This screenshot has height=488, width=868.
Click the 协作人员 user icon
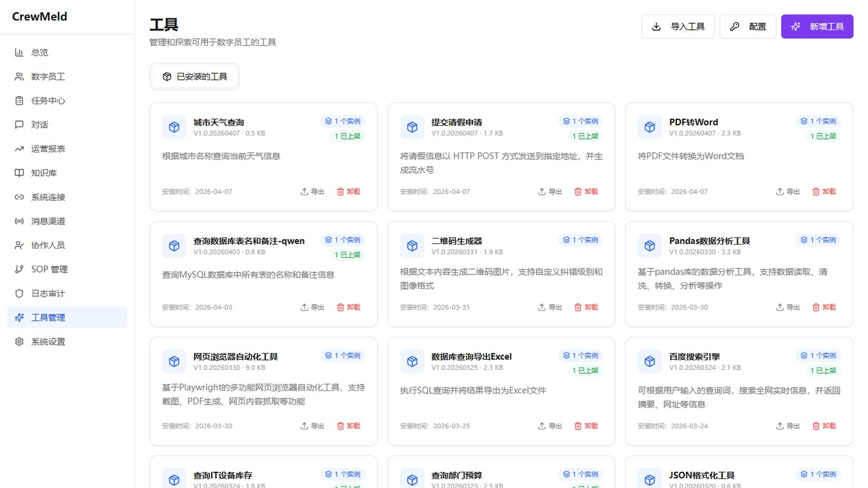(19, 245)
